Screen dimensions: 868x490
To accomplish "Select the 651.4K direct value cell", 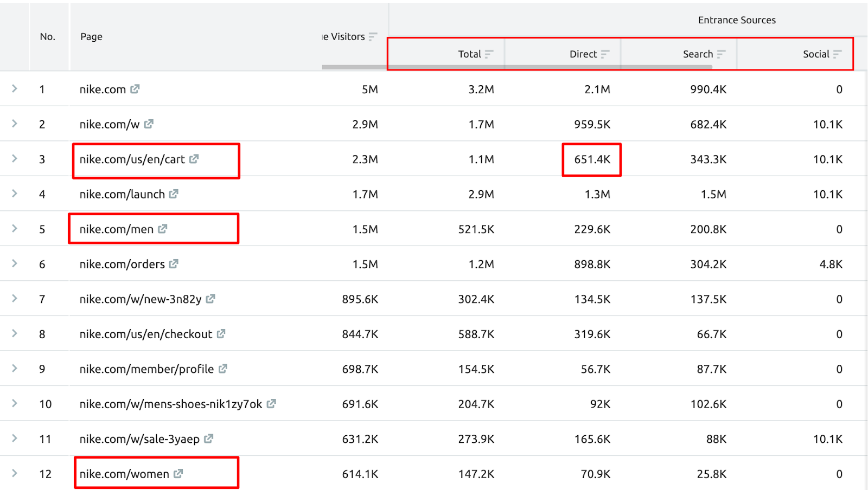I will click(592, 159).
